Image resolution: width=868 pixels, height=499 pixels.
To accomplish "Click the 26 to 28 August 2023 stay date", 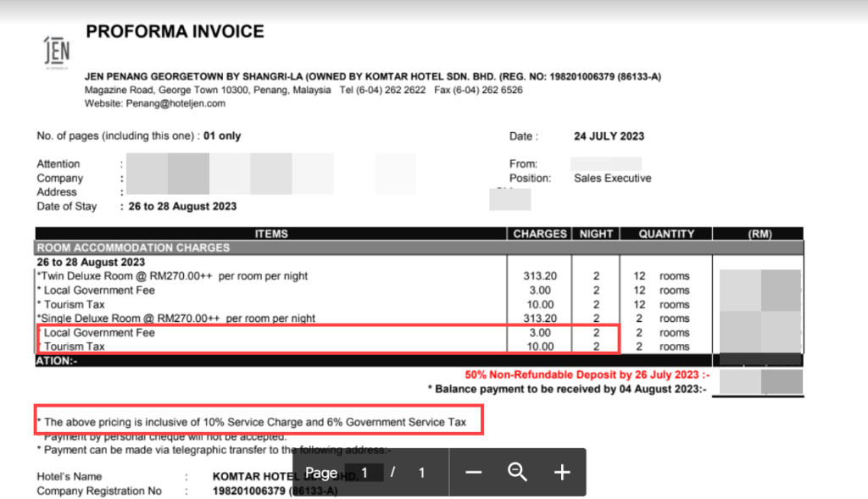I will pyautogui.click(x=182, y=207).
